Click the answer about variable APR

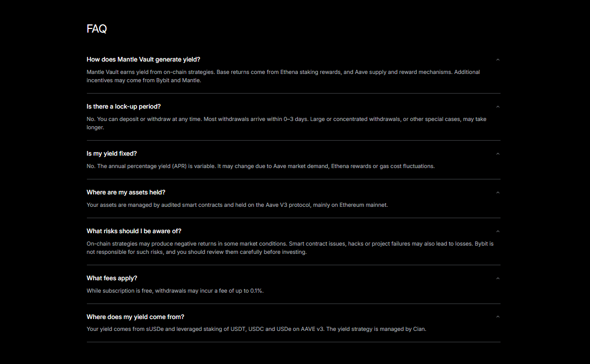pos(261,166)
